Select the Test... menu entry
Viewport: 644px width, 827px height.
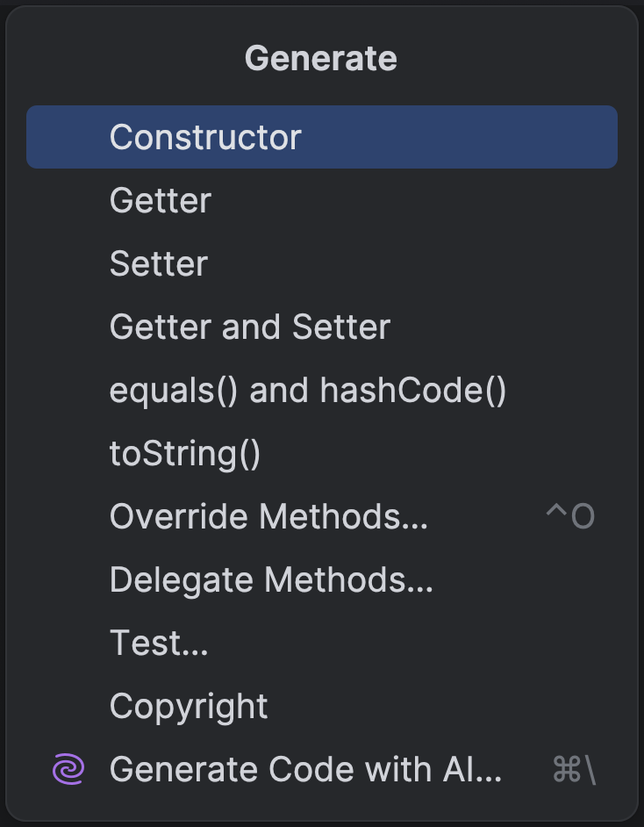tap(159, 643)
